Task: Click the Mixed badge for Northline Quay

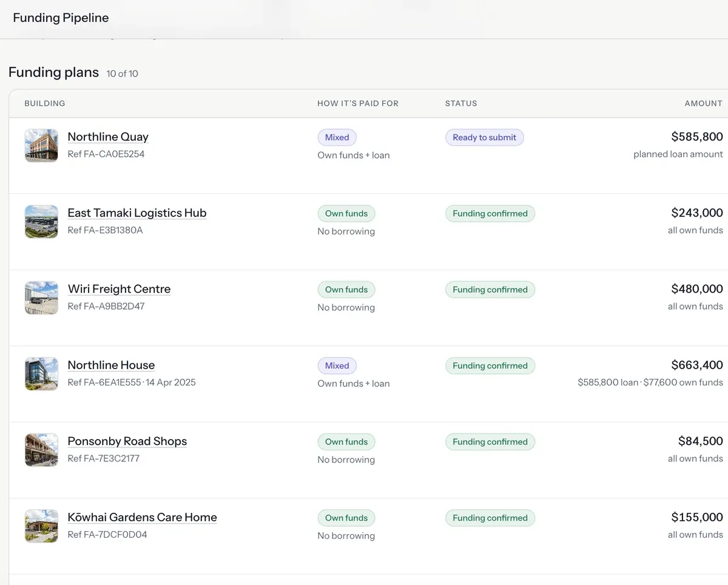Action: point(337,138)
